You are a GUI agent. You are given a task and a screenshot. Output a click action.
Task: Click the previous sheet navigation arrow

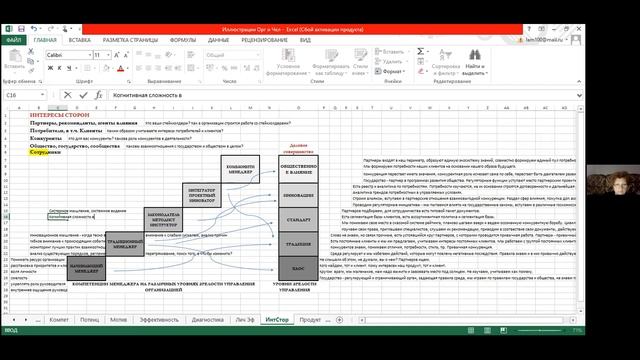tap(14, 320)
